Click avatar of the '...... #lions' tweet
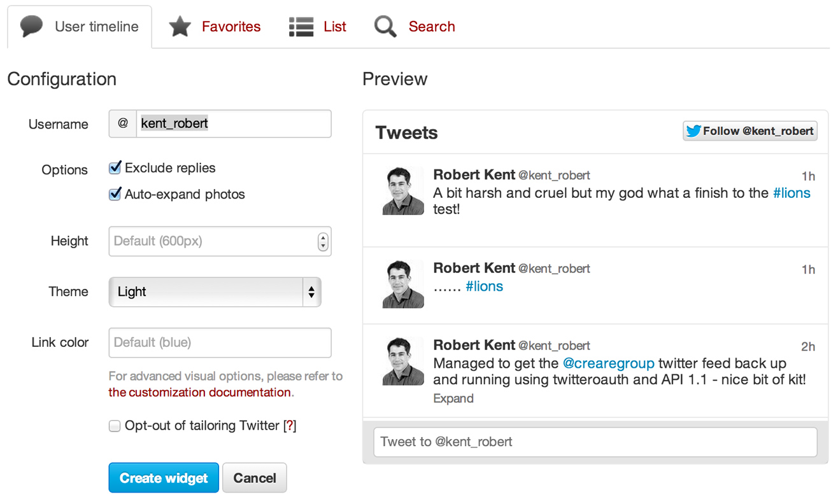 coord(403,284)
